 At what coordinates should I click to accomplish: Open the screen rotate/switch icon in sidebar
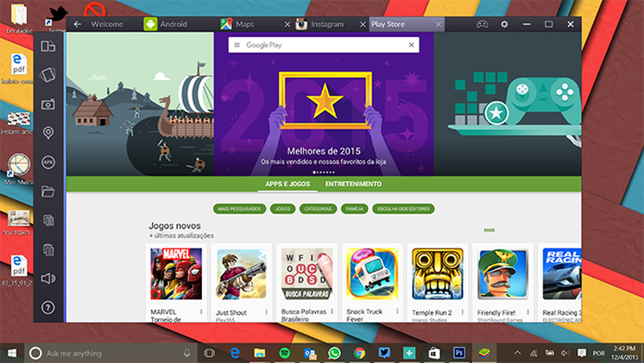[x=48, y=46]
